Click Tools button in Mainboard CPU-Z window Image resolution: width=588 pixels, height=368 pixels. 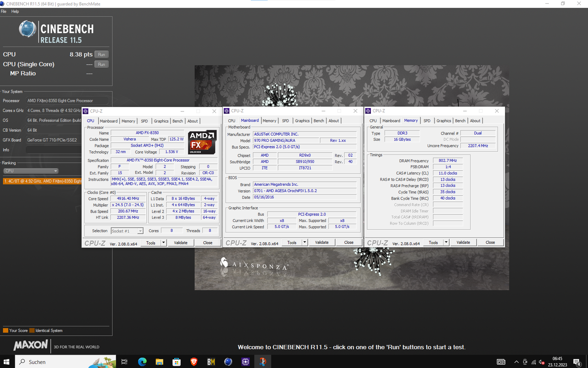pyautogui.click(x=292, y=242)
